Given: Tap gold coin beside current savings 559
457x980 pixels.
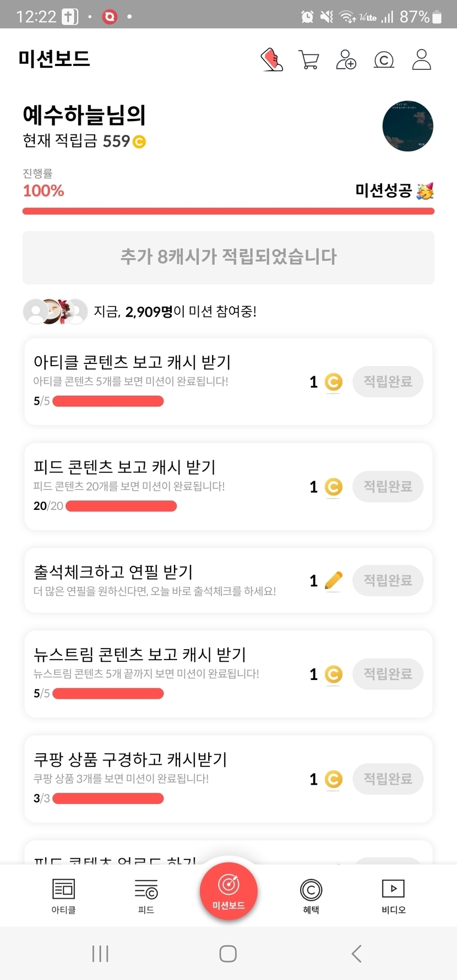Looking at the screenshot, I should pos(139,142).
